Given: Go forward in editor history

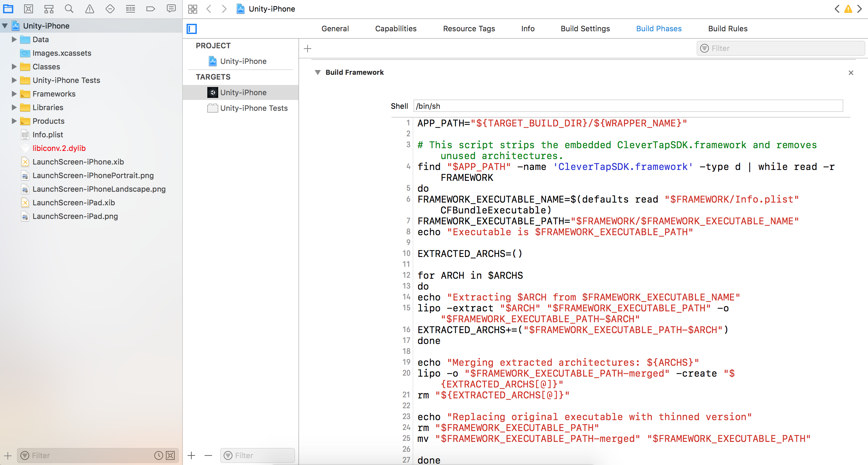Looking at the screenshot, I should tap(224, 9).
